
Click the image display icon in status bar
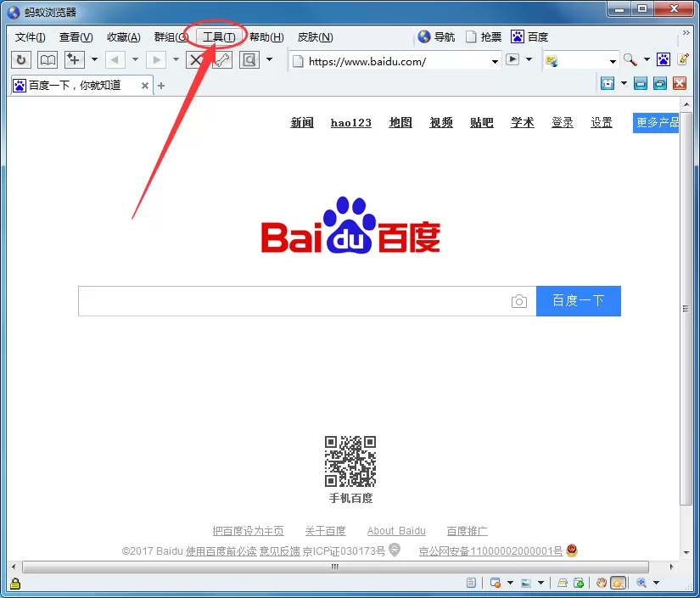[x=526, y=583]
